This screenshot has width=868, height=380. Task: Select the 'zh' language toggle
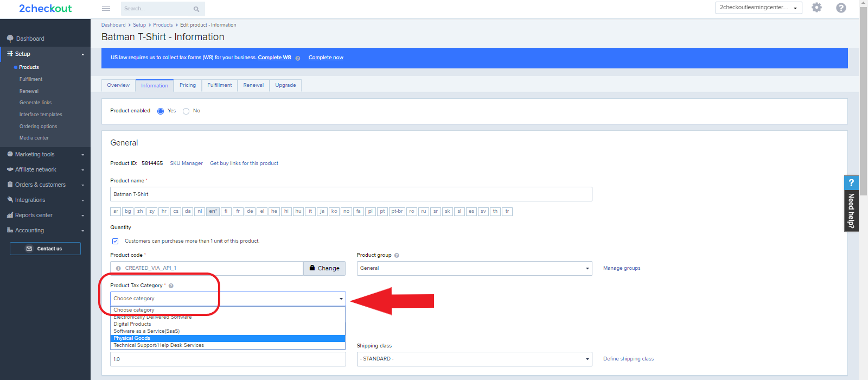coord(140,212)
